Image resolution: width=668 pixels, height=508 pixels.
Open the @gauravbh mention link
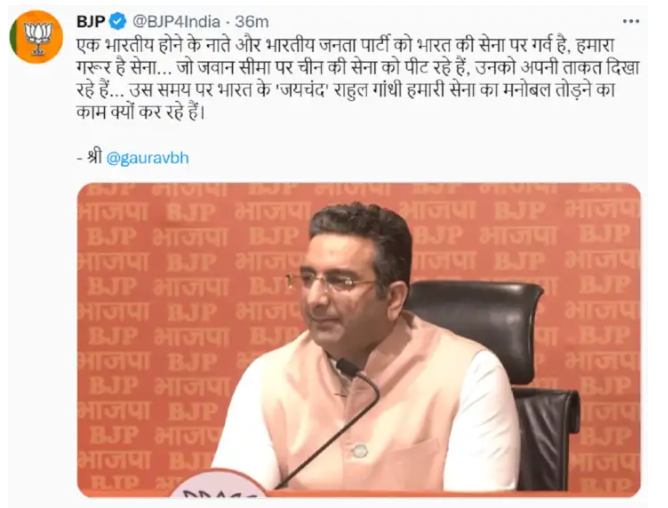pyautogui.click(x=147, y=158)
